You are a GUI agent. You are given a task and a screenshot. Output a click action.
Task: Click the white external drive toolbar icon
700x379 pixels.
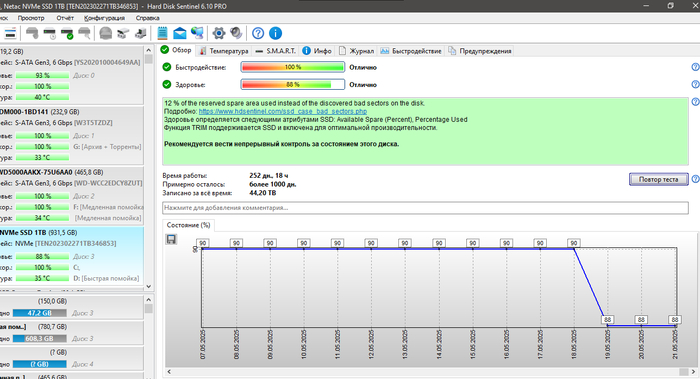(123, 33)
